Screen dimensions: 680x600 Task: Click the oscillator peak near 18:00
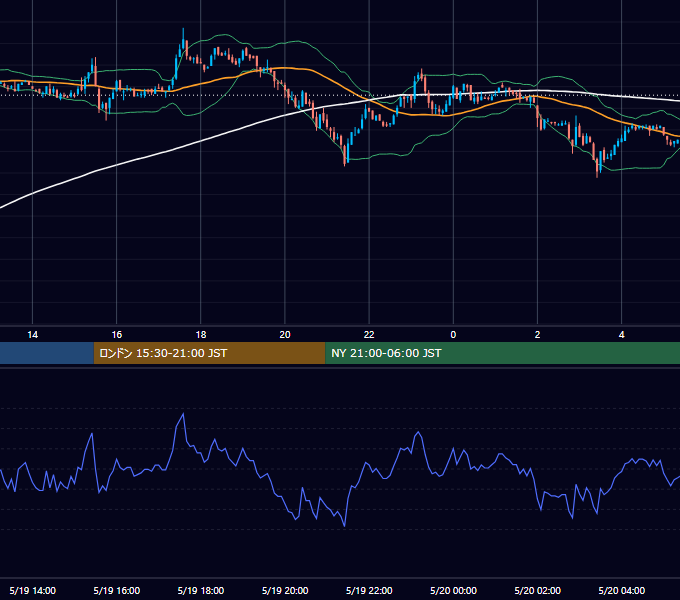click(x=183, y=414)
